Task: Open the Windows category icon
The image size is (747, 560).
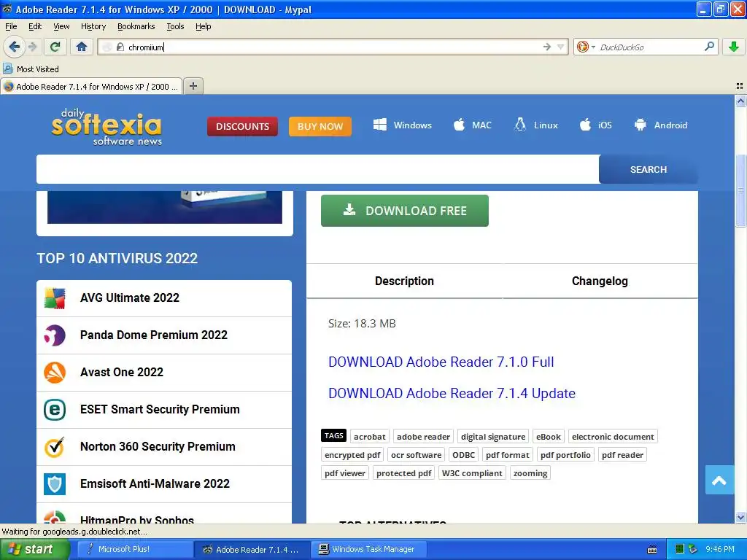Action: pyautogui.click(x=379, y=125)
